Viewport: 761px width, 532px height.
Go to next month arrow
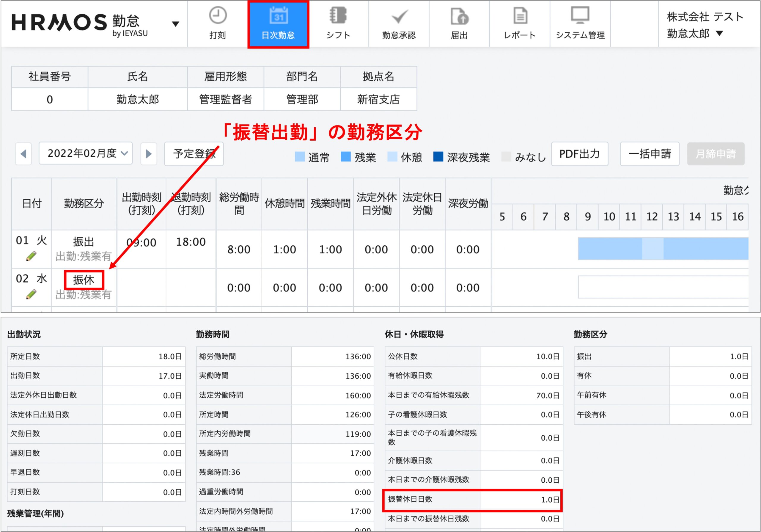149,154
